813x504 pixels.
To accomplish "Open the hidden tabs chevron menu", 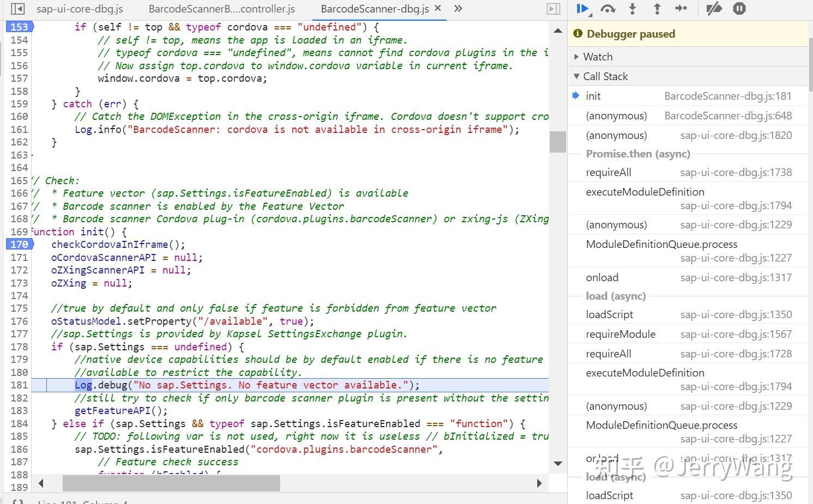I will click(458, 9).
